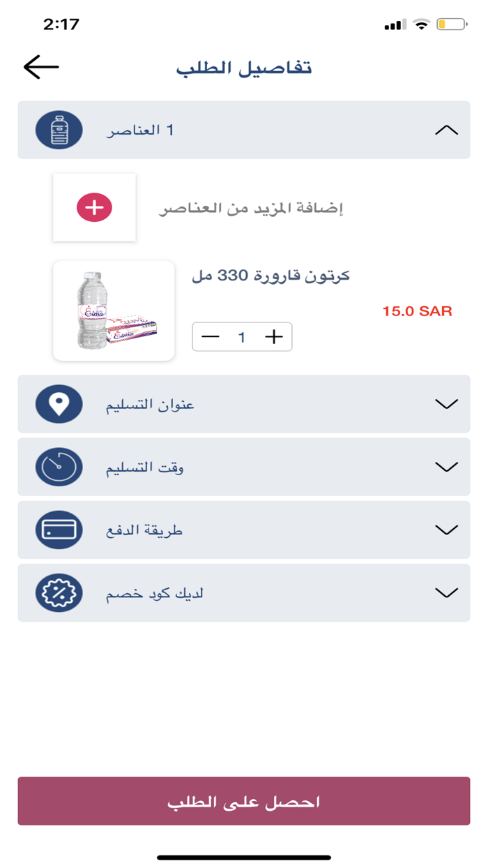Tap the add more items (إضافة المزيد من العناصر) text
The width and height of the screenshot is (488, 868).
click(252, 208)
